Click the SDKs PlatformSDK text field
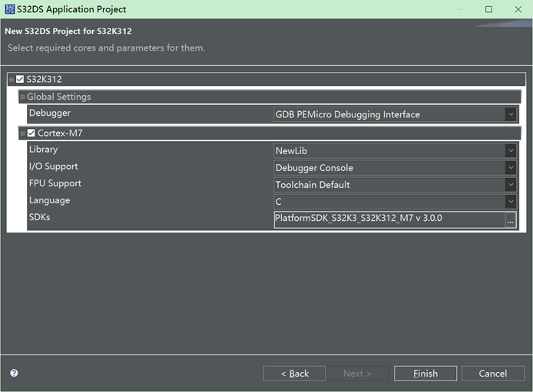This screenshot has height=392, width=533. [x=388, y=219]
